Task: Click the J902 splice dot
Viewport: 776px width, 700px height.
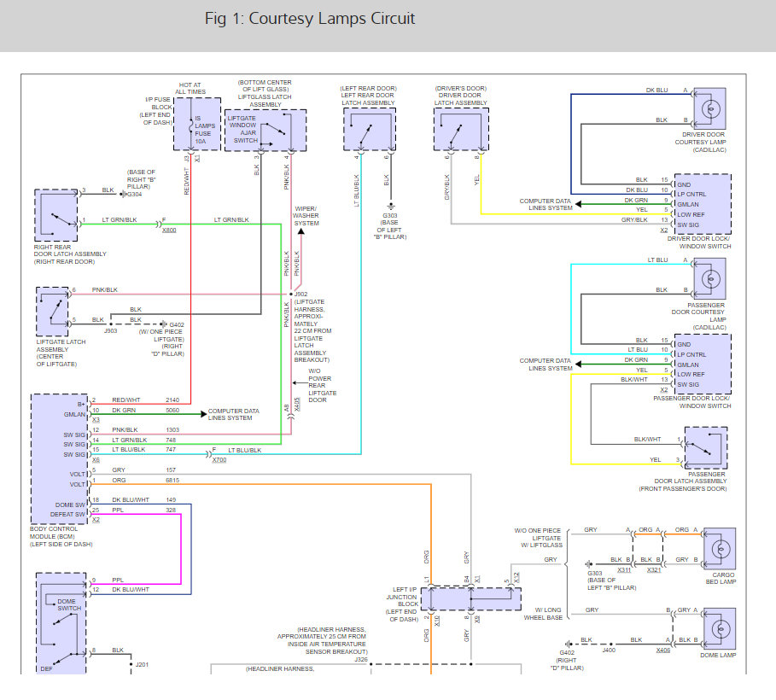Action: [x=291, y=294]
